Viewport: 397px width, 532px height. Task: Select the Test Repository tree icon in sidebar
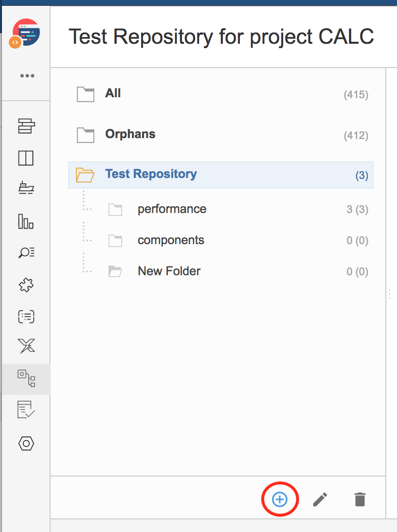pos(26,378)
